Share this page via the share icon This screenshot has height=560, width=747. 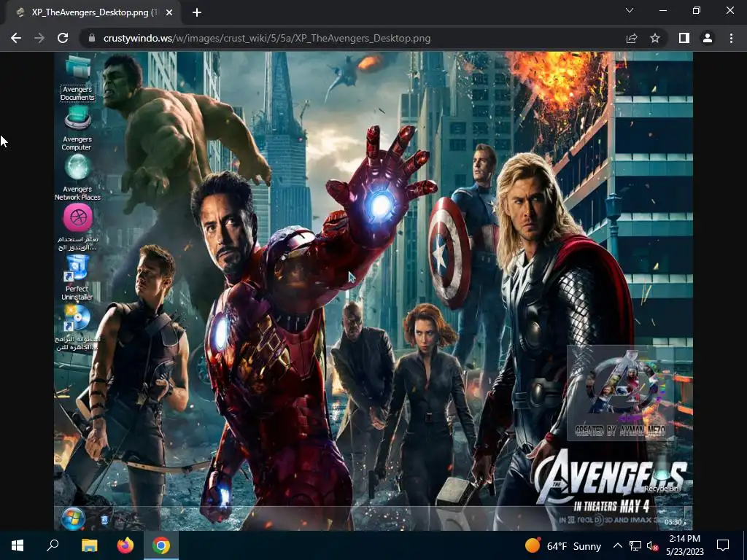coord(632,38)
